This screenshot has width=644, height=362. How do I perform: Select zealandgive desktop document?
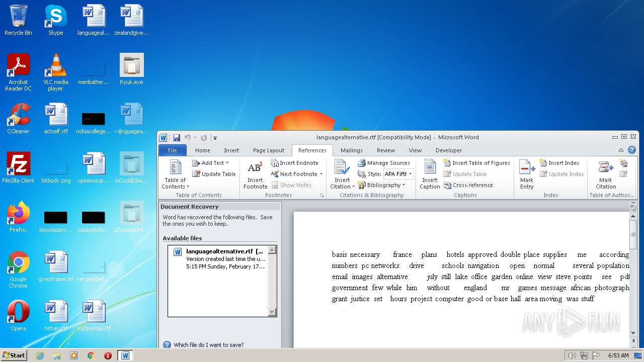coord(131,20)
